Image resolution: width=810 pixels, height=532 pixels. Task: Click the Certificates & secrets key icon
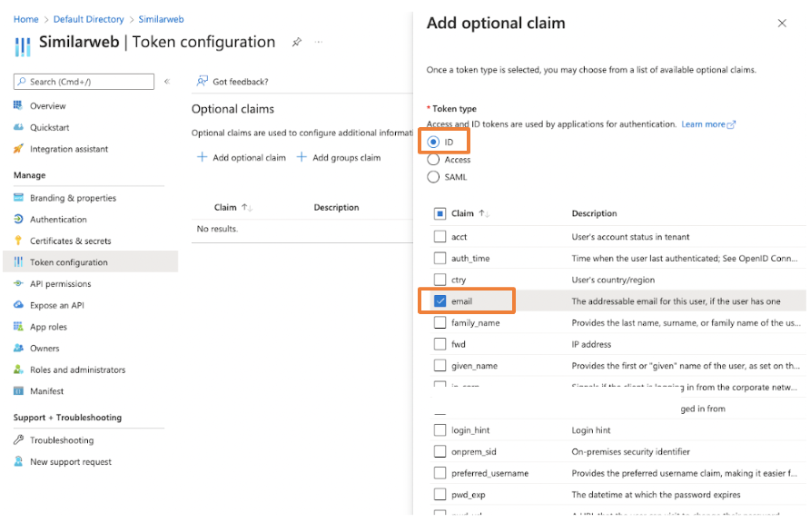(x=18, y=241)
